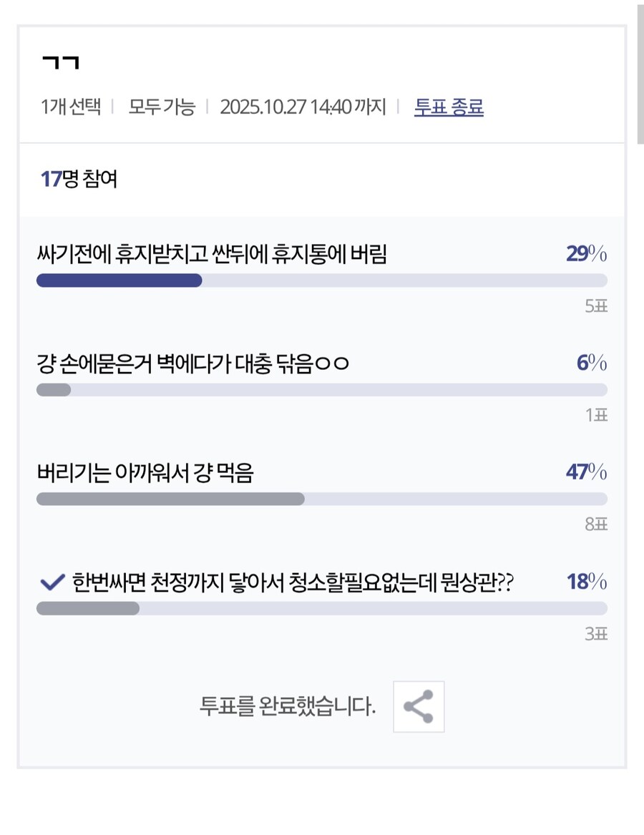Click the 5표 vote count label
644x835 pixels.
coord(595,306)
